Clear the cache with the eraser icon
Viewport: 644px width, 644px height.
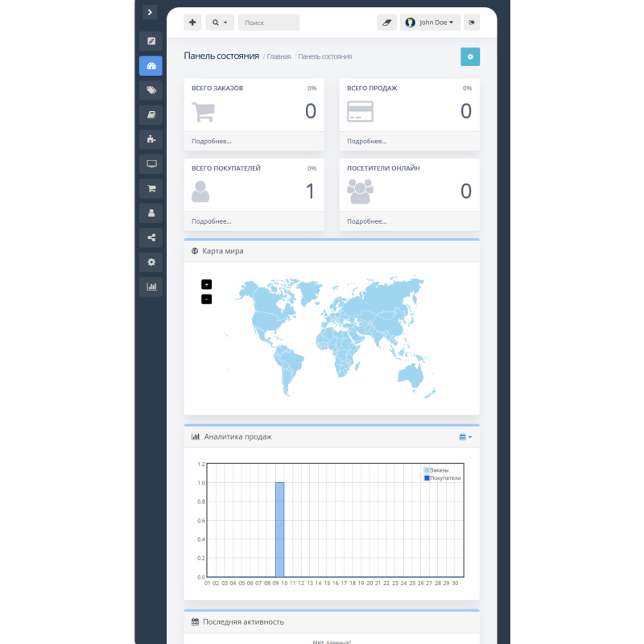pyautogui.click(x=386, y=22)
